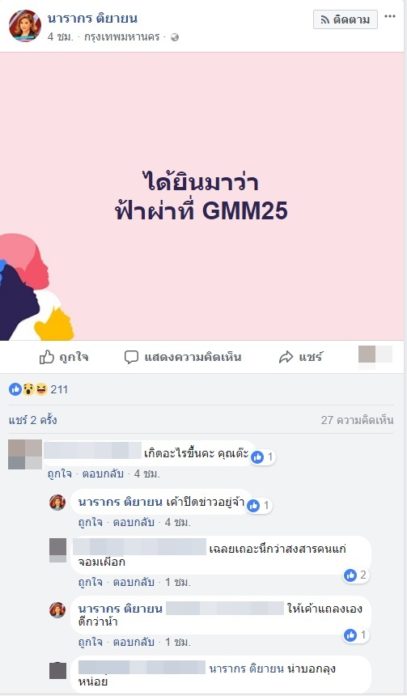The width and height of the screenshot is (407, 696).
Task: Click the author name นารากร ติยายน in header
Action: click(x=92, y=18)
